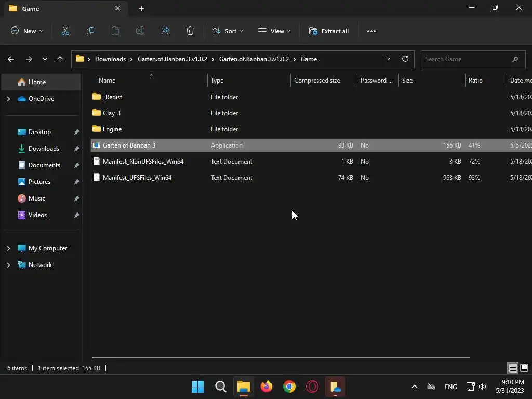This screenshot has width=532, height=399.
Task: Sort by the Type column header
Action: click(x=217, y=81)
